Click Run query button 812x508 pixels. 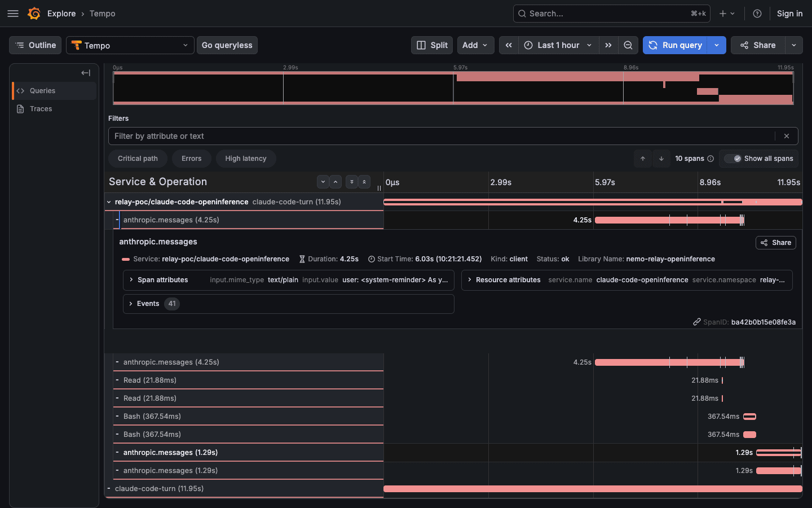[x=676, y=45]
